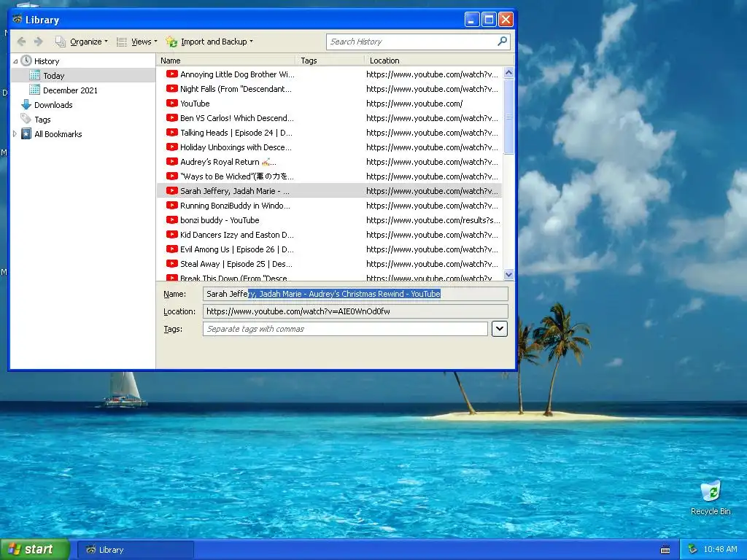Sort by the Tags column header
Screen dimensions: 747x560
click(330, 61)
